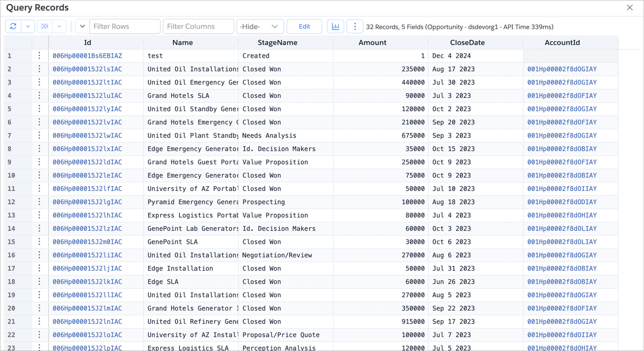Open row actions for GenePoint SLA row

(x=39, y=242)
